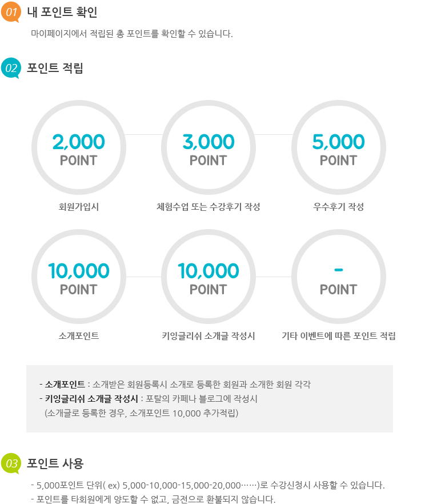The image size is (437, 504).
Task: Click the dash POINT circle for events
Action: (x=339, y=277)
